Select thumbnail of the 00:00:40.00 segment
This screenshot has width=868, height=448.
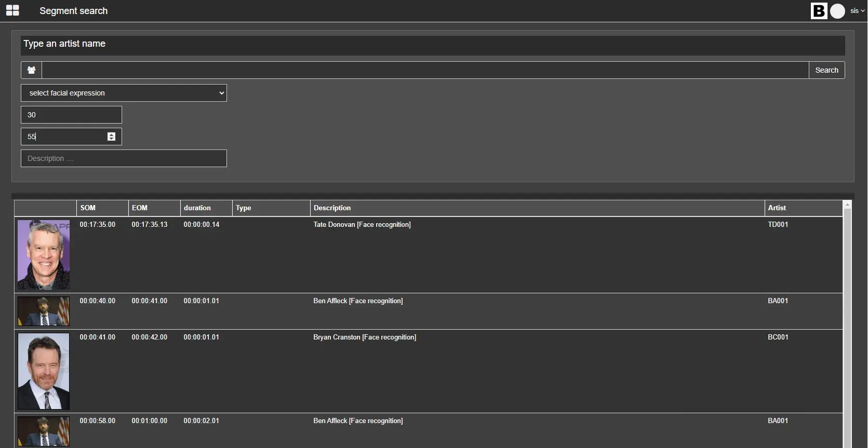(44, 311)
